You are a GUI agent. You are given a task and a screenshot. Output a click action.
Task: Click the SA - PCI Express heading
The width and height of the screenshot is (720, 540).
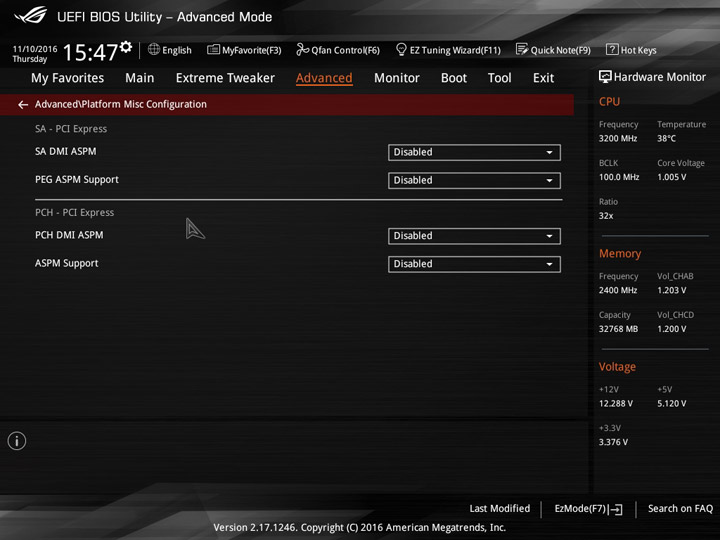71,129
